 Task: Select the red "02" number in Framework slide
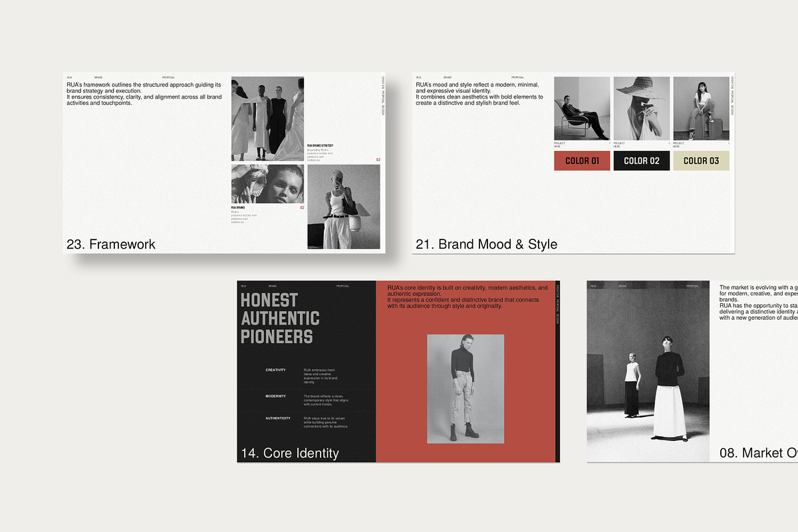tap(302, 207)
